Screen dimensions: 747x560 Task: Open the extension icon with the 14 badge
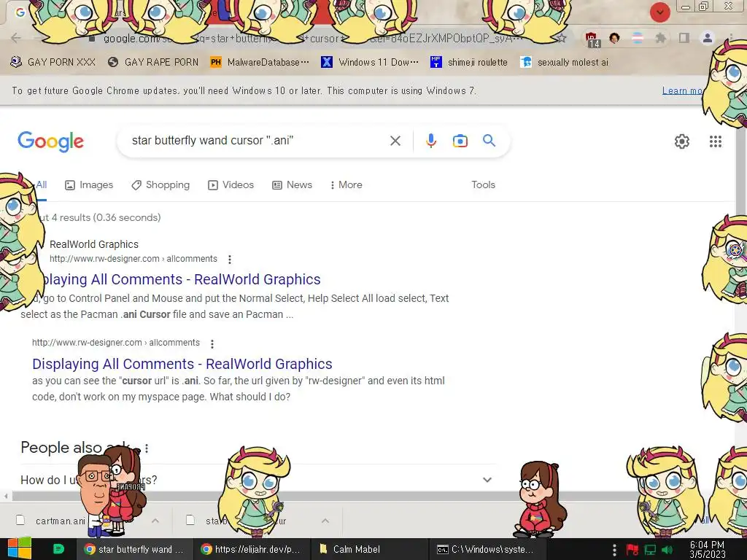(x=592, y=39)
